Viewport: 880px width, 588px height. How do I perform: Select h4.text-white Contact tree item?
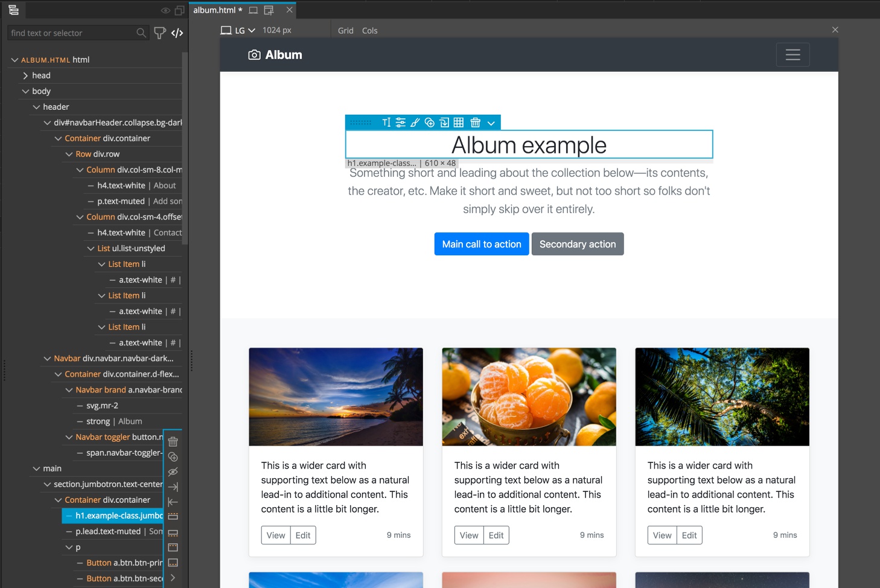point(139,232)
